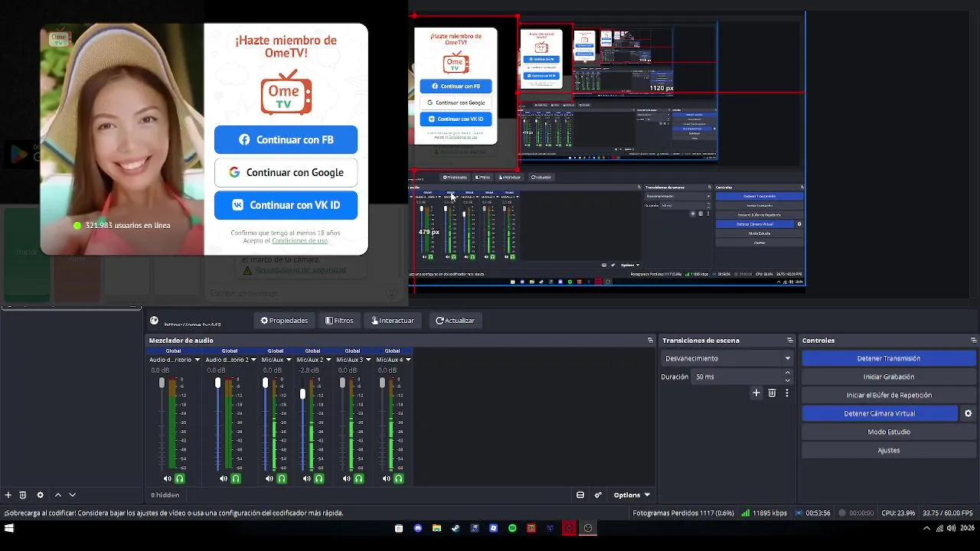Mute the Mic/Aux 4 channel speaker
The height and width of the screenshot is (551, 980).
coord(387,478)
